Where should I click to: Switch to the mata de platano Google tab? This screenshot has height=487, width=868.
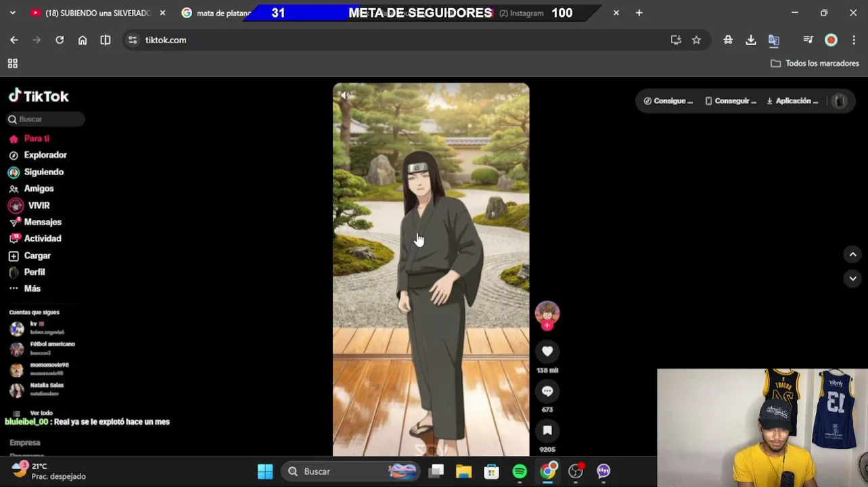[216, 13]
